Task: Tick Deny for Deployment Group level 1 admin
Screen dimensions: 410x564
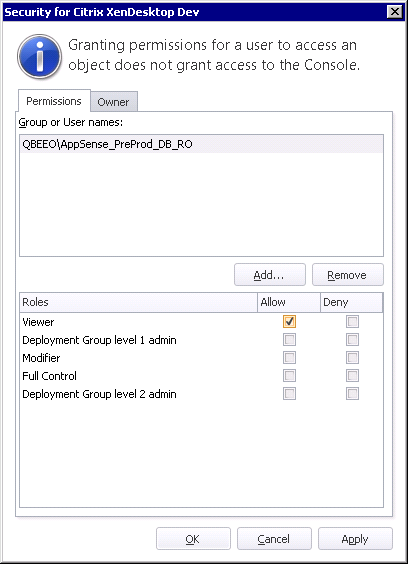Action: (352, 340)
